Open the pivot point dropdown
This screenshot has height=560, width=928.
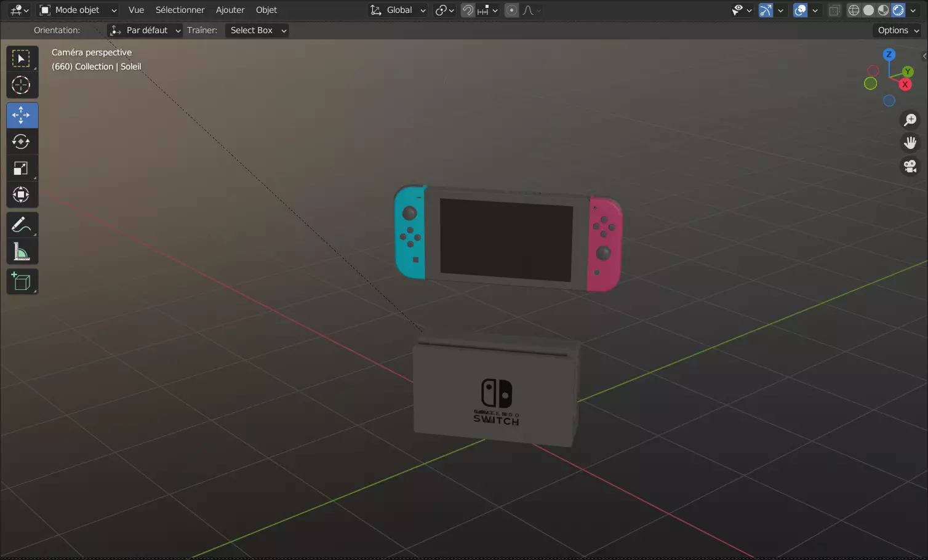coord(444,10)
